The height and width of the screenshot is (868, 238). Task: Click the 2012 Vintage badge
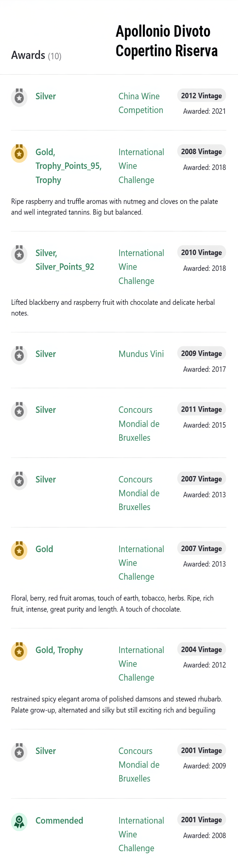(x=201, y=96)
